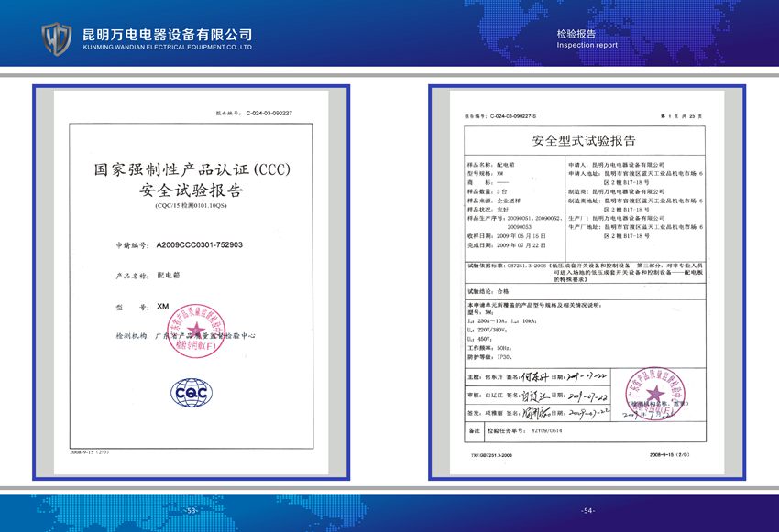Screen dimensions: 779x532
Task: Click the XM model value on the certificate
Action: tap(163, 306)
